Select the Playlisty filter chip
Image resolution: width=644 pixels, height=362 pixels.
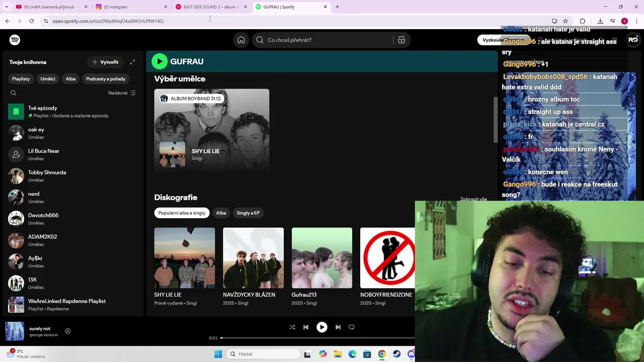pos(21,78)
